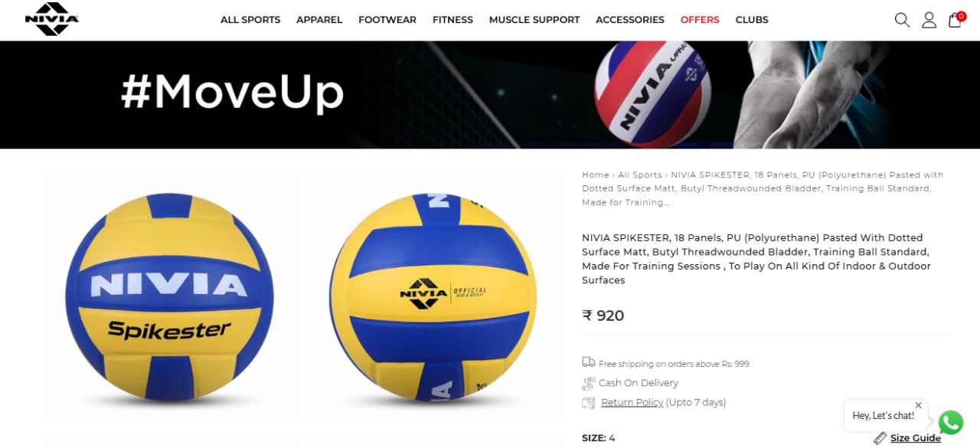Select the Official Size ball image
The image size is (980, 448).
tap(433, 297)
